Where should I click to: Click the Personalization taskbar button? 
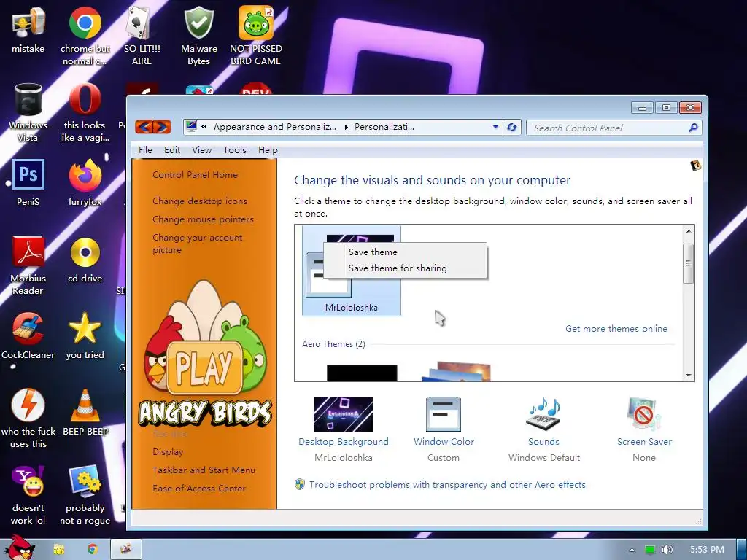[x=125, y=549]
